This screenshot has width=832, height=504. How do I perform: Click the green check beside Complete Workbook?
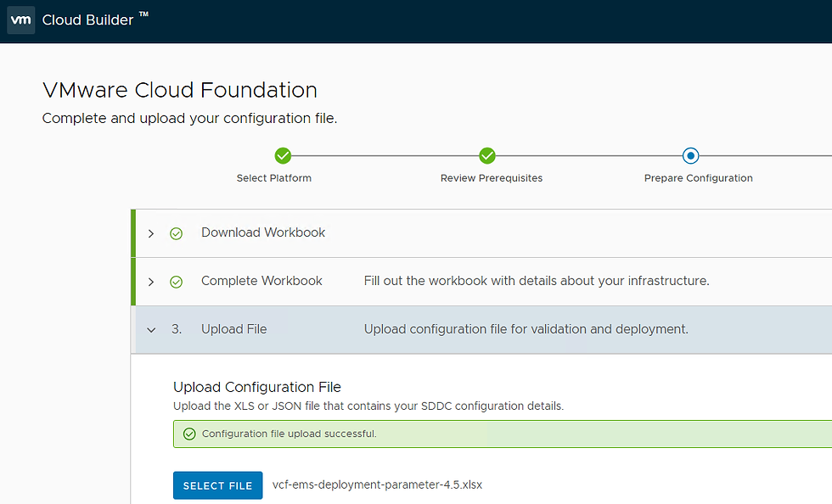click(x=177, y=282)
